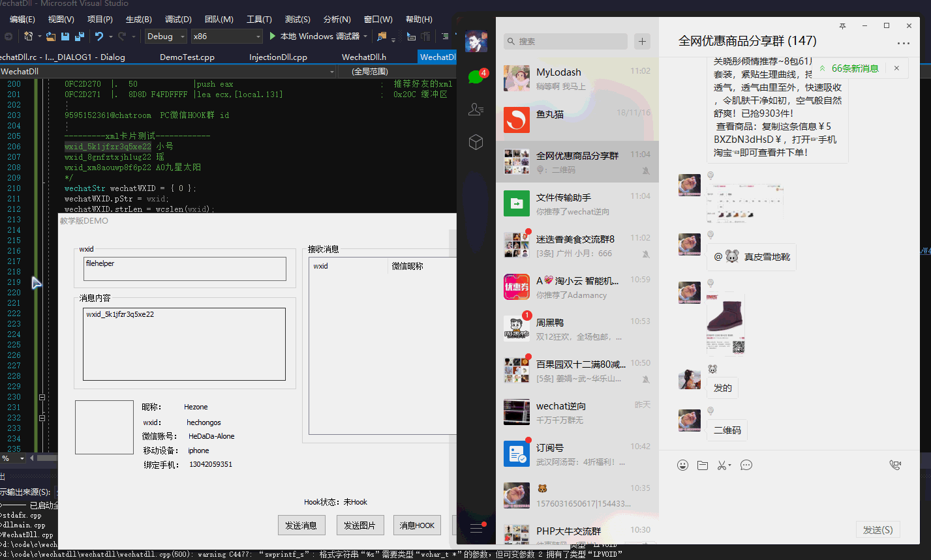Click the 发送(S) send button in WeChat

point(878,530)
